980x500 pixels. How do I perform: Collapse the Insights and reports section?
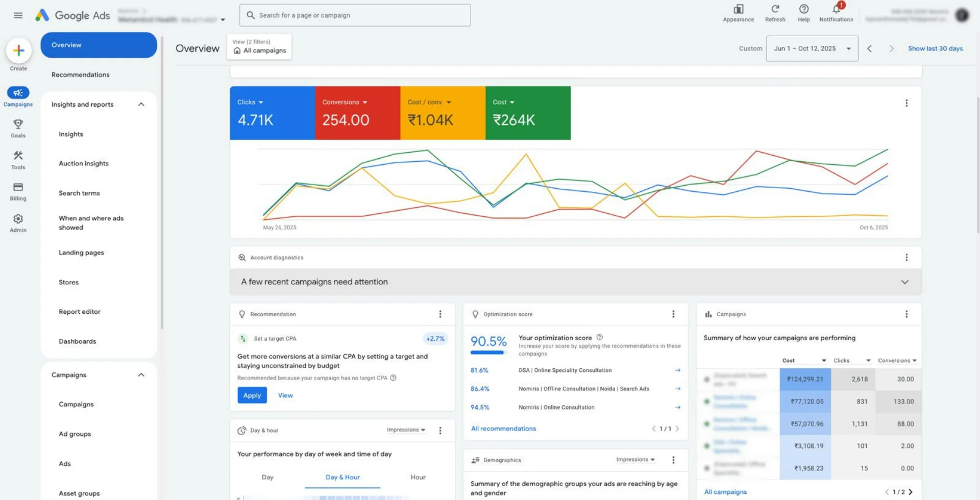pyautogui.click(x=141, y=105)
